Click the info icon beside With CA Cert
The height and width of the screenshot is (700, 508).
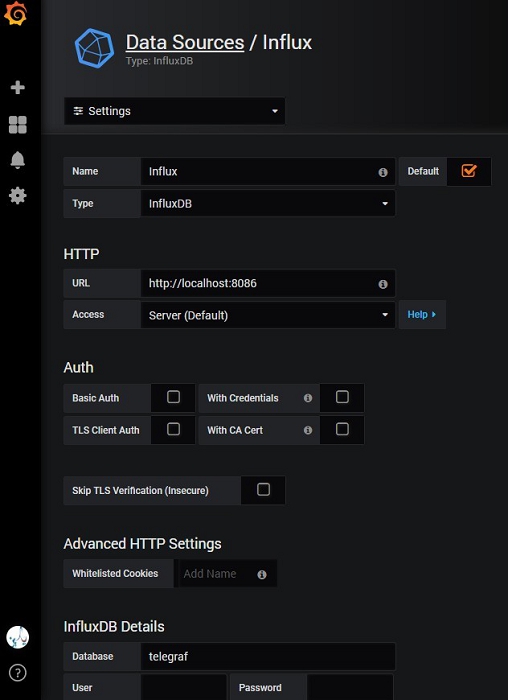(308, 430)
